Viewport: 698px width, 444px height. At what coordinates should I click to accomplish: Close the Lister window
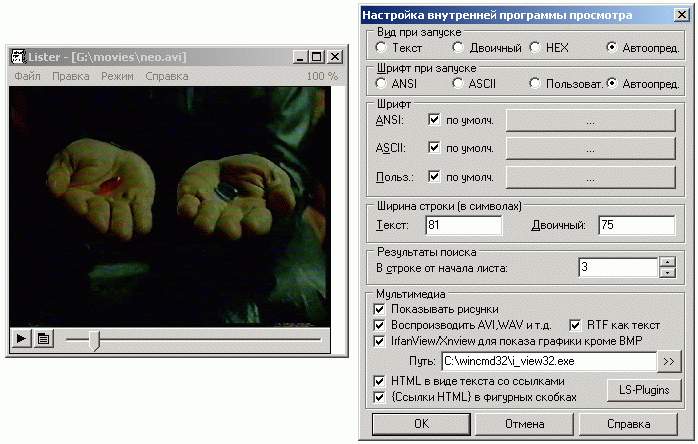(x=335, y=57)
